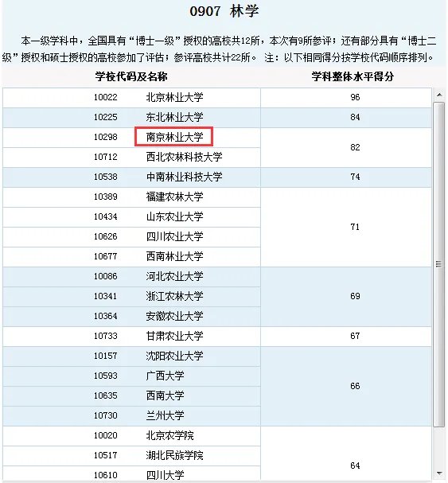Screen dimensions: 448x483
Task: Click 沈阳农业大学 row
Action: (x=131, y=356)
